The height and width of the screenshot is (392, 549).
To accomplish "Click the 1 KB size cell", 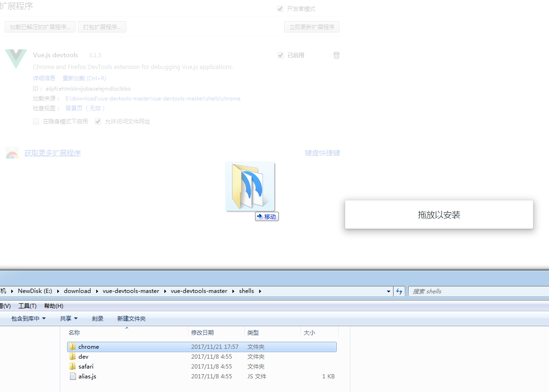I will tap(328, 377).
